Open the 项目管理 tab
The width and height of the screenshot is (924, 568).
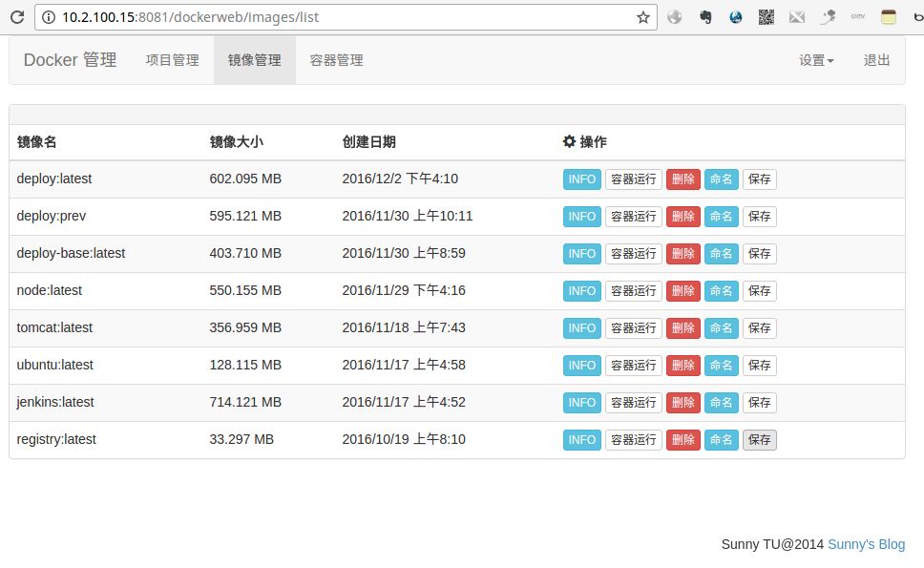(x=173, y=60)
